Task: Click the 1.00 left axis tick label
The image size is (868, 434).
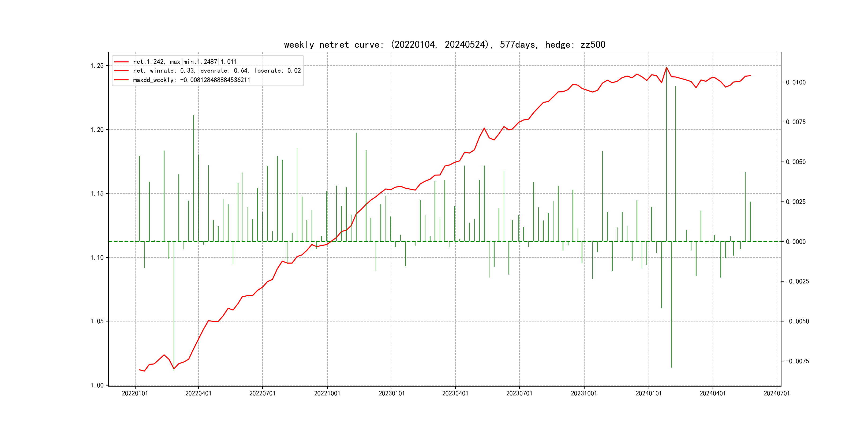Action: pyautogui.click(x=97, y=385)
